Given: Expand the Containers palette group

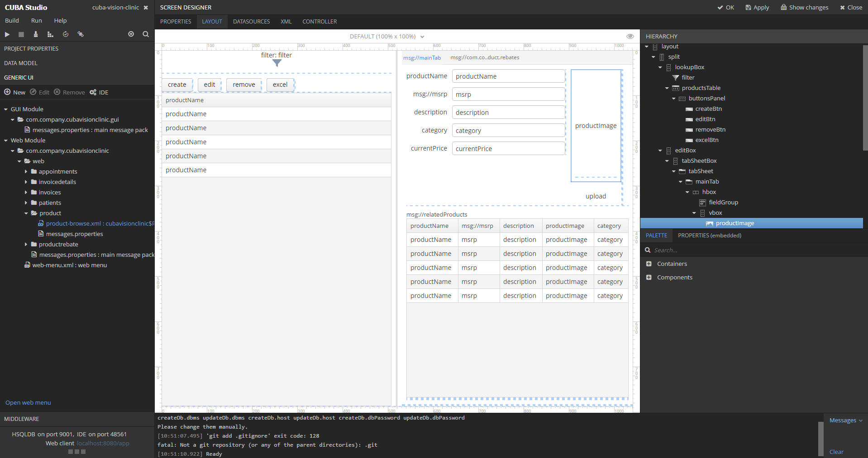Looking at the screenshot, I should click(649, 264).
